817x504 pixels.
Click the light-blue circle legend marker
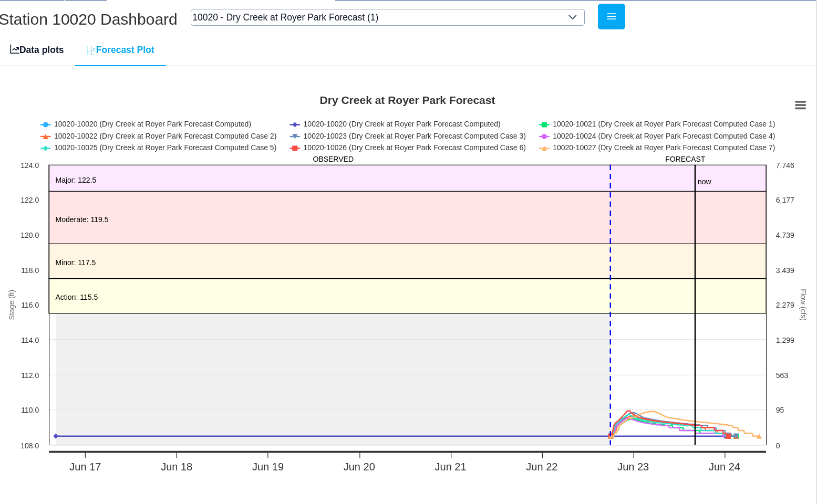pos(46,124)
